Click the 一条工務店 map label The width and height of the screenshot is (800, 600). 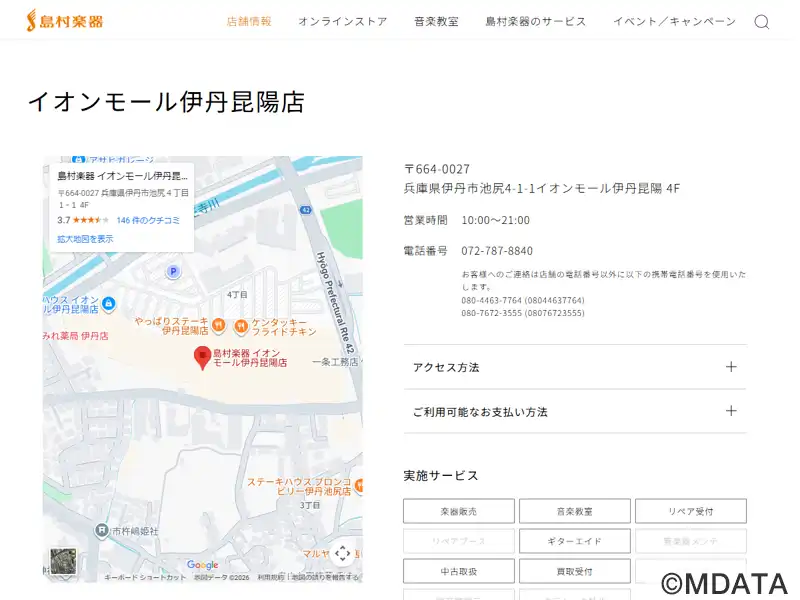click(335, 362)
